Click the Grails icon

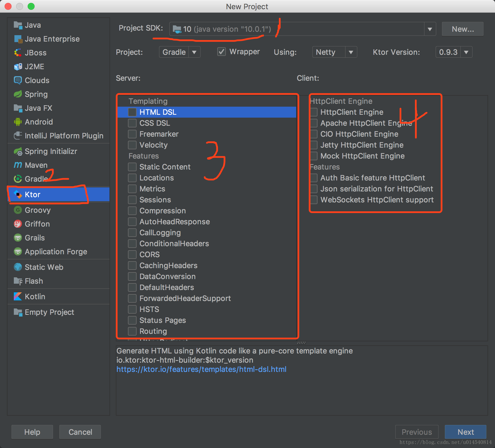point(18,238)
